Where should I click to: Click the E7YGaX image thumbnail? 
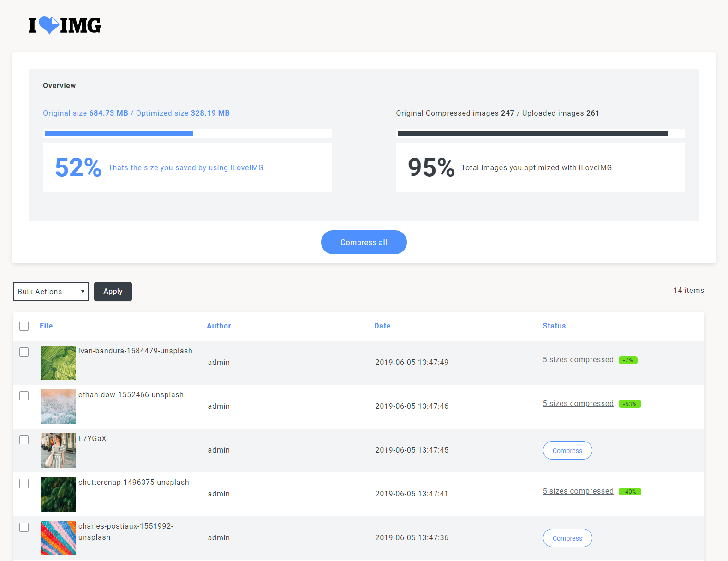[x=58, y=450]
